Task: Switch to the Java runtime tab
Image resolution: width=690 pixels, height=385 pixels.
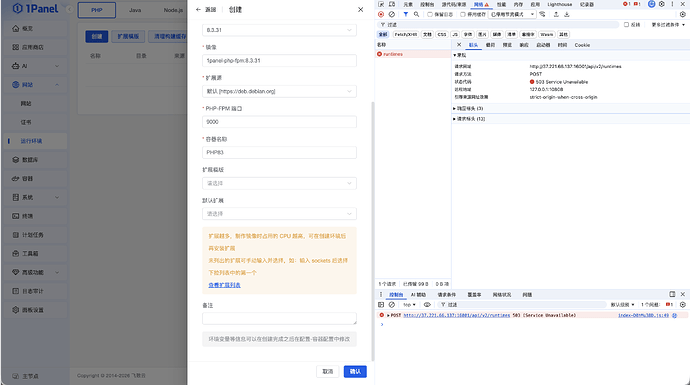Action: pyautogui.click(x=135, y=10)
